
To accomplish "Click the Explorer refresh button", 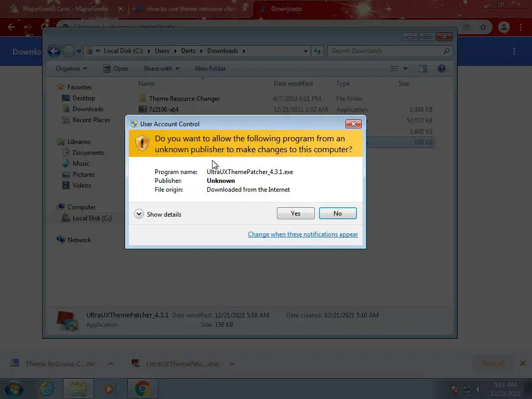I will coord(317,51).
